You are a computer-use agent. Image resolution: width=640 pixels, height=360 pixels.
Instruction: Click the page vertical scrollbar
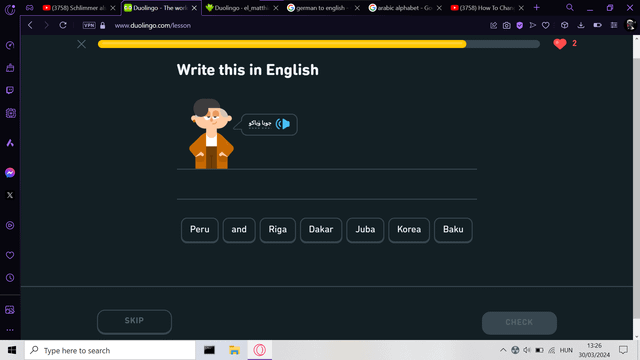pos(636,188)
